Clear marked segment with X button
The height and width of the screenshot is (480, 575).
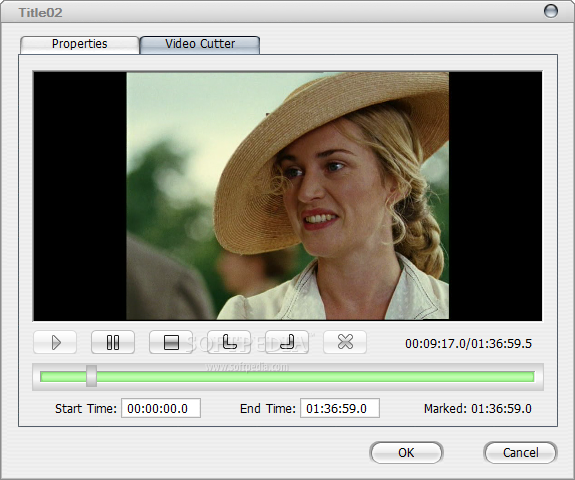pyautogui.click(x=345, y=342)
